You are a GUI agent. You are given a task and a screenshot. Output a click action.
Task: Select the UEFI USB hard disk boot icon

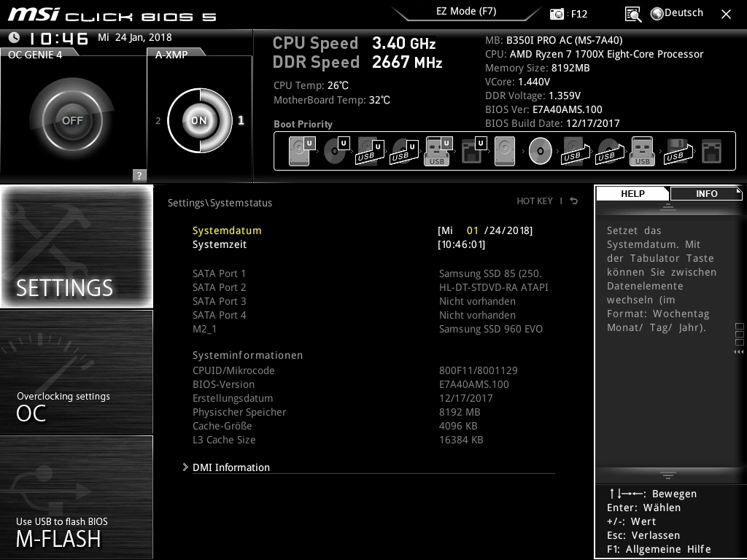tap(370, 152)
